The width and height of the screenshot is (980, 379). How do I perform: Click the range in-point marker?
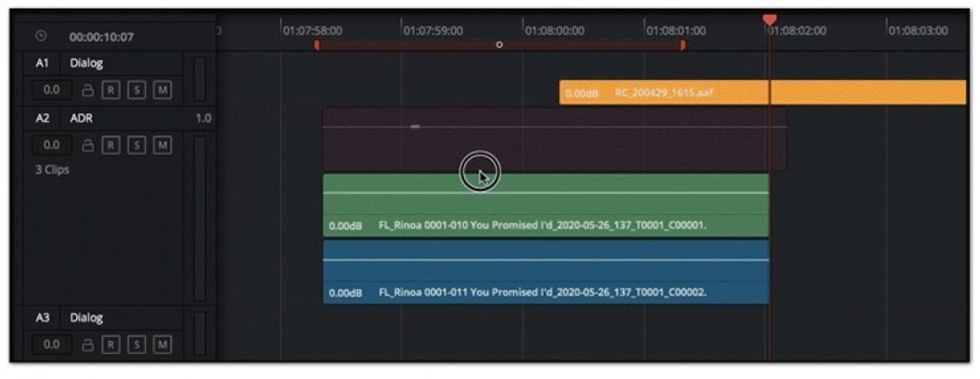[x=317, y=45]
